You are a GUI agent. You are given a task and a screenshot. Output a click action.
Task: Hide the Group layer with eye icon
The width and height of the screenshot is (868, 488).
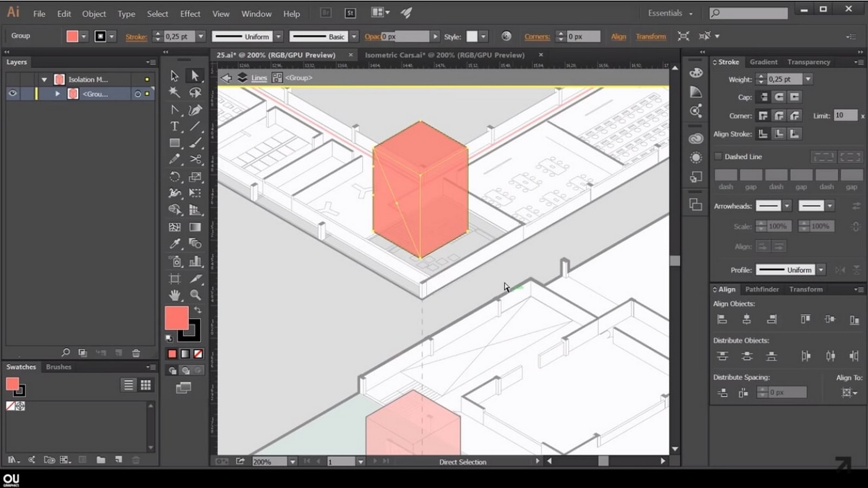click(x=12, y=93)
